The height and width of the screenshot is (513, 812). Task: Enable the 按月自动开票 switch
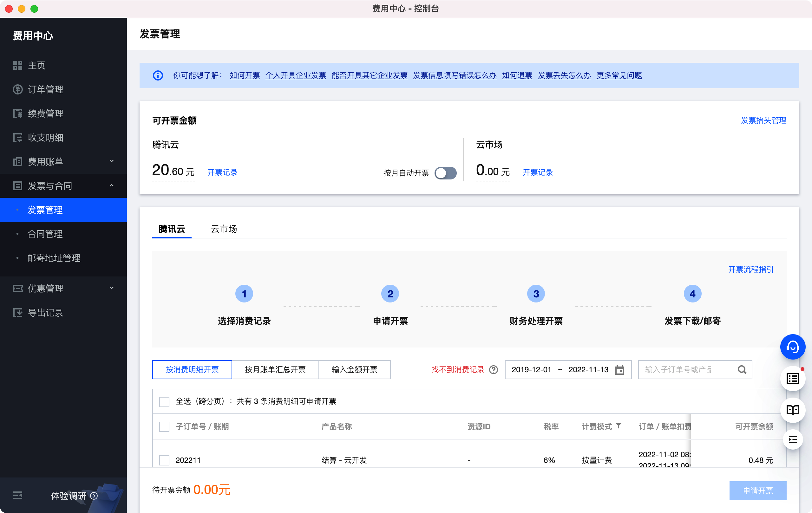445,173
